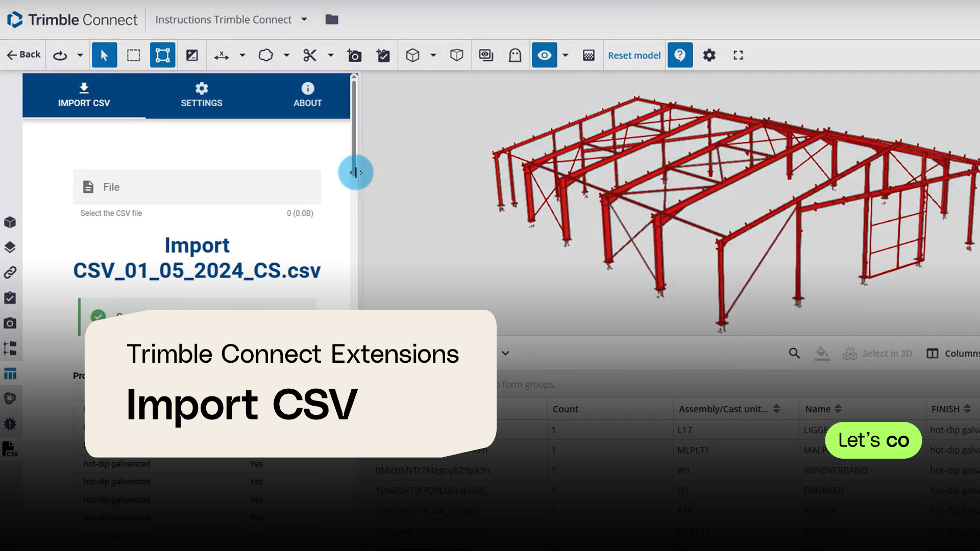Open the project folder icon
The height and width of the screenshot is (551, 980).
pos(332,19)
